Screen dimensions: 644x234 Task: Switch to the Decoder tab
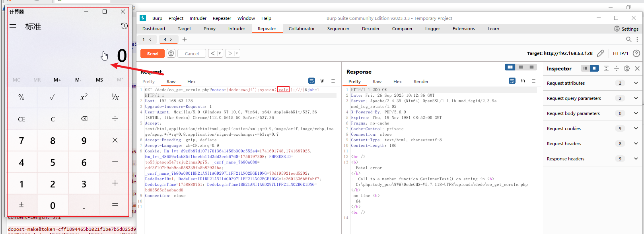(x=371, y=29)
